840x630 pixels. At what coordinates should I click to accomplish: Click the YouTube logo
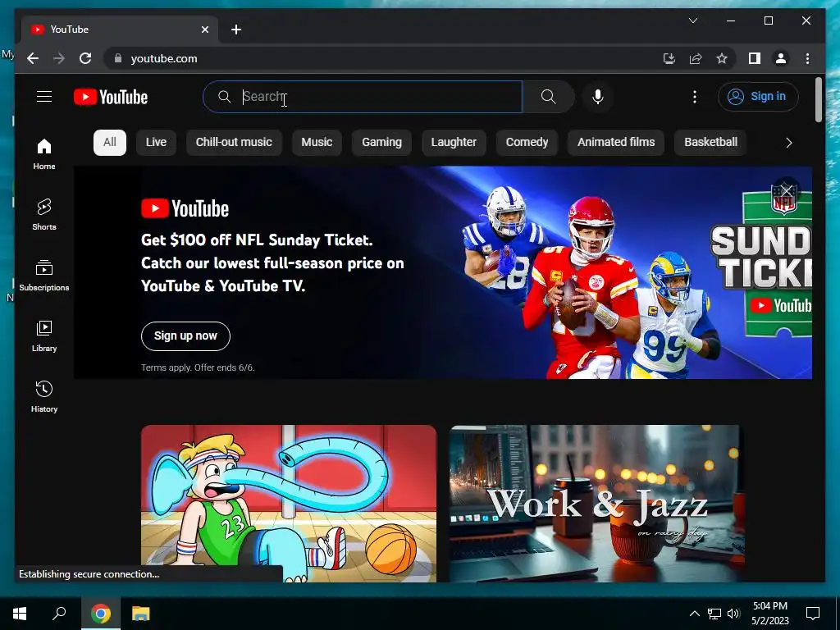click(111, 97)
